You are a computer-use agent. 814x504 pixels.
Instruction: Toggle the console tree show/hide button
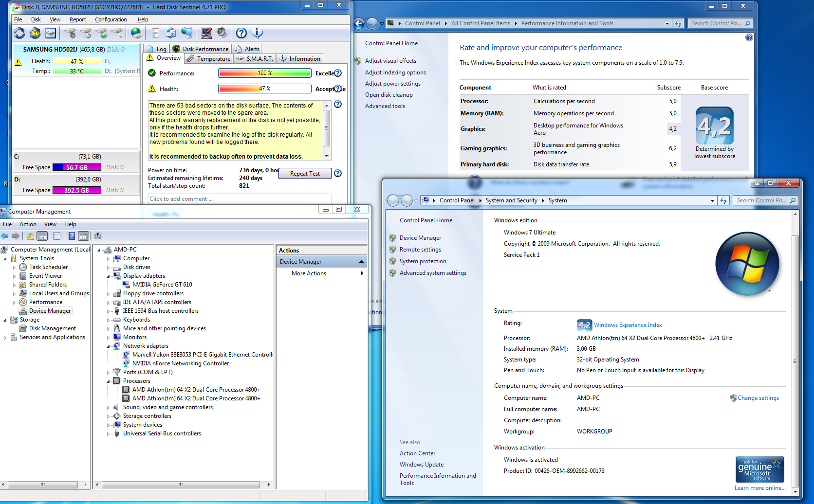point(42,236)
